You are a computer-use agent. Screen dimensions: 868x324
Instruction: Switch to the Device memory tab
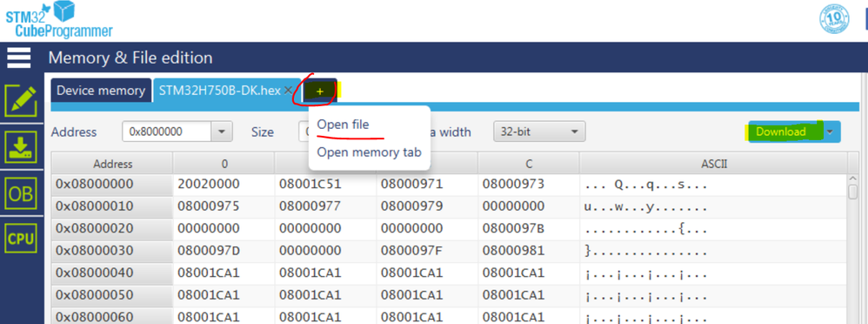click(x=101, y=91)
